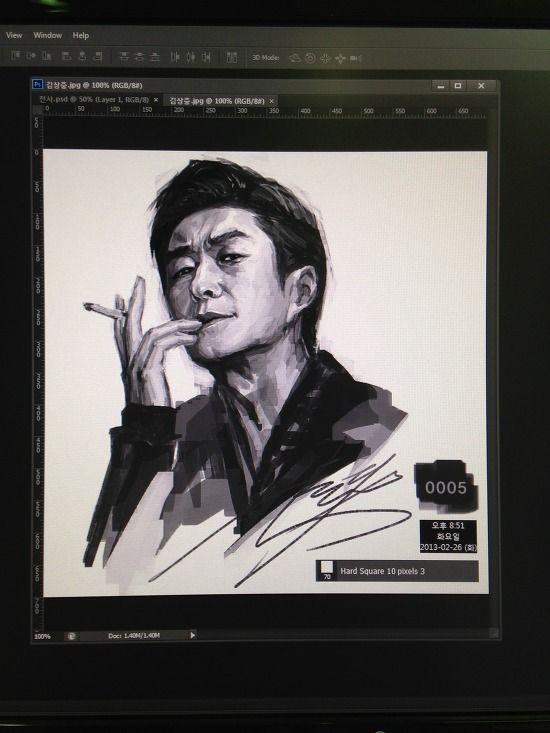Click the portrait painting on the canvas
Image resolution: width=550 pixels, height=733 pixels.
pyautogui.click(x=265, y=373)
